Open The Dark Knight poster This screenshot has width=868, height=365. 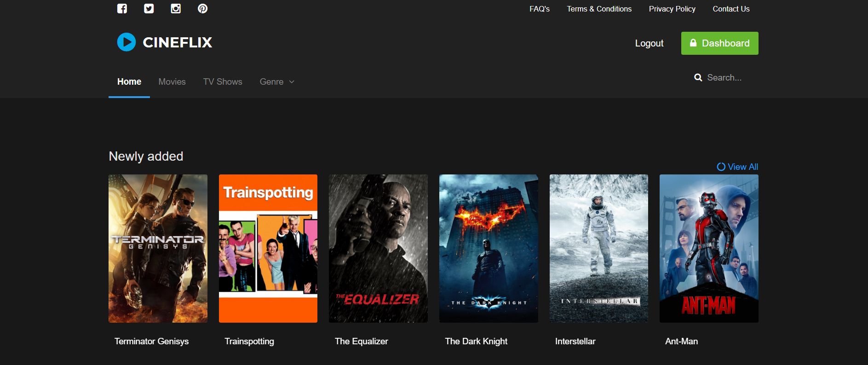click(x=489, y=249)
